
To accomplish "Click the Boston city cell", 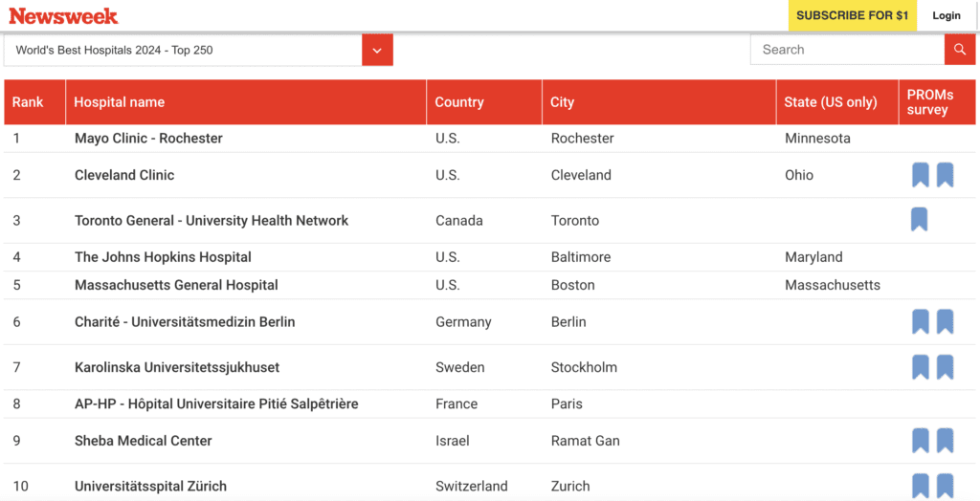I will (572, 285).
